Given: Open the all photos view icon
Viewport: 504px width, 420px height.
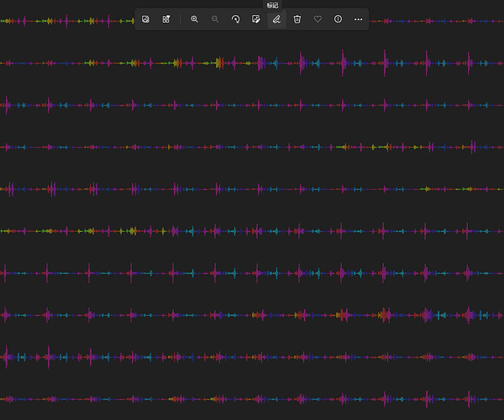Looking at the screenshot, I should pyautogui.click(x=145, y=19).
